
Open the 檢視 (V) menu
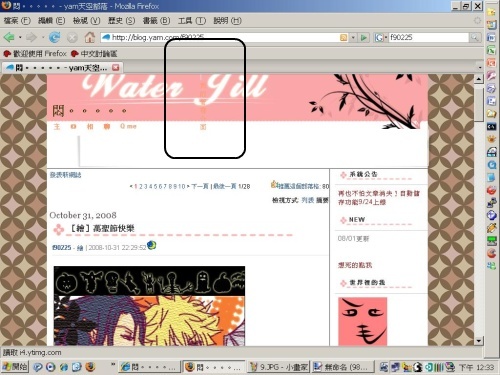click(86, 21)
